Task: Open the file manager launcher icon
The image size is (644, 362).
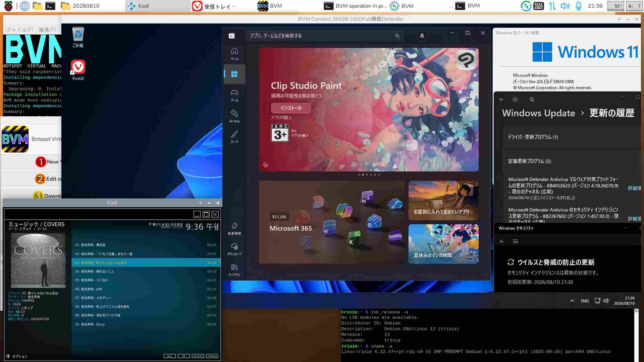Action: (37, 6)
